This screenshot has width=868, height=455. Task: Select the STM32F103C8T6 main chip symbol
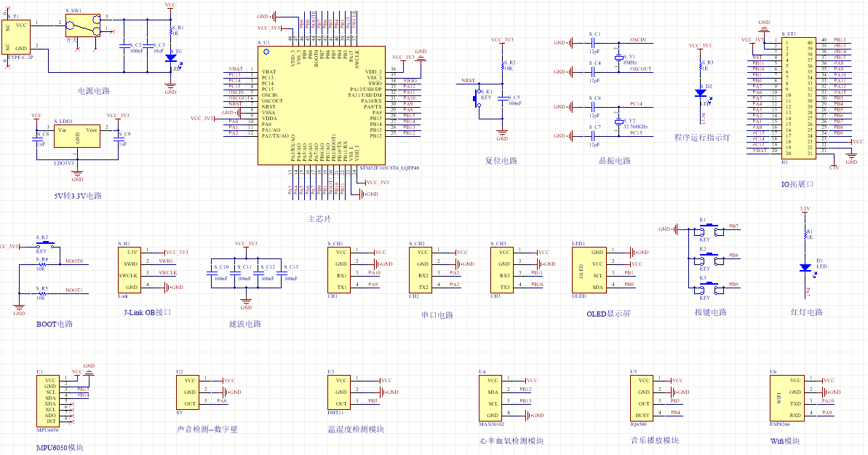(x=321, y=106)
